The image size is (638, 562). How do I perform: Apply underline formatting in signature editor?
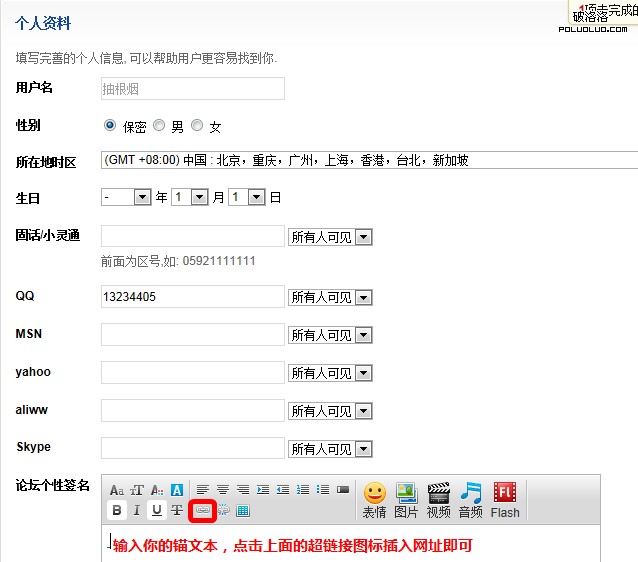[x=157, y=510]
